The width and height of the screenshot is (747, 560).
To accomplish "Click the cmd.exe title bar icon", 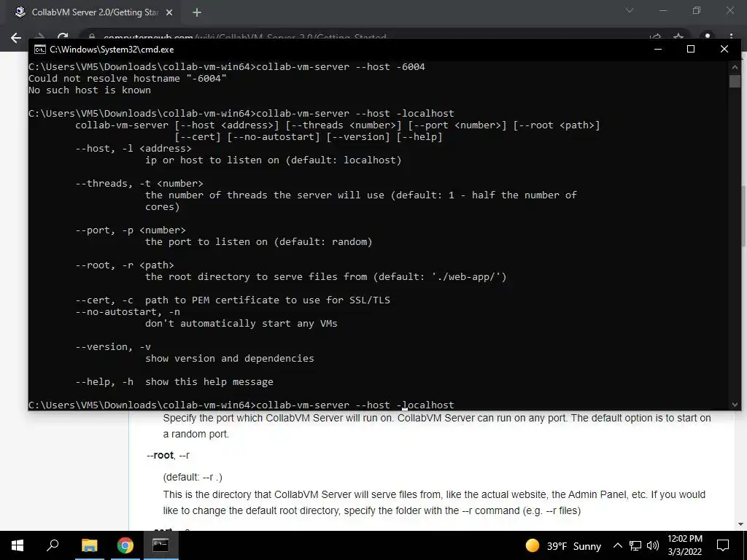I will pos(40,50).
